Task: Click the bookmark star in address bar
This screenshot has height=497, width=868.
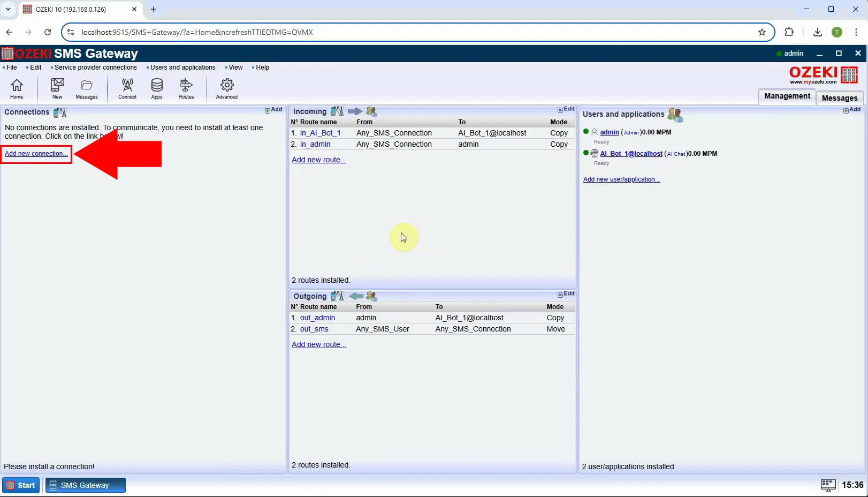Action: click(762, 32)
